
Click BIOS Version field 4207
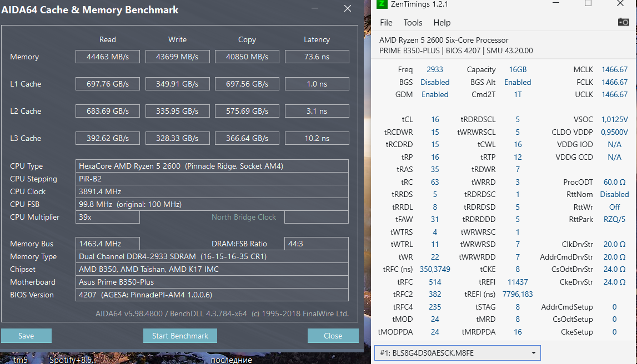pyautogui.click(x=212, y=295)
